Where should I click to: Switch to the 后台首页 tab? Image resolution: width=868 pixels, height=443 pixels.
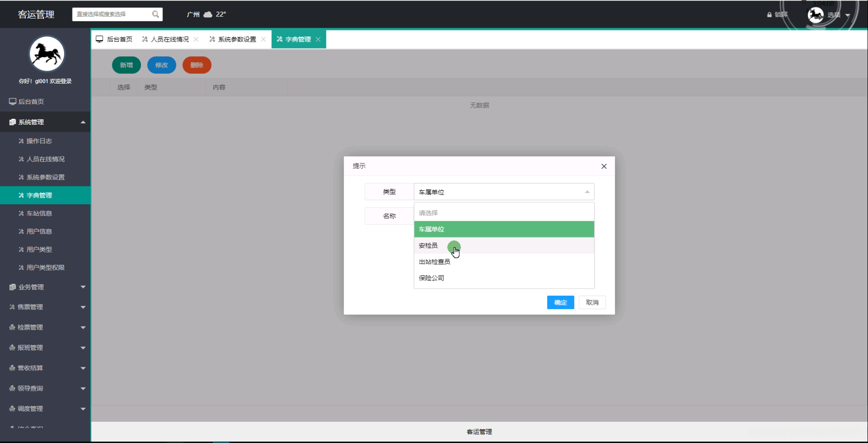pos(115,39)
